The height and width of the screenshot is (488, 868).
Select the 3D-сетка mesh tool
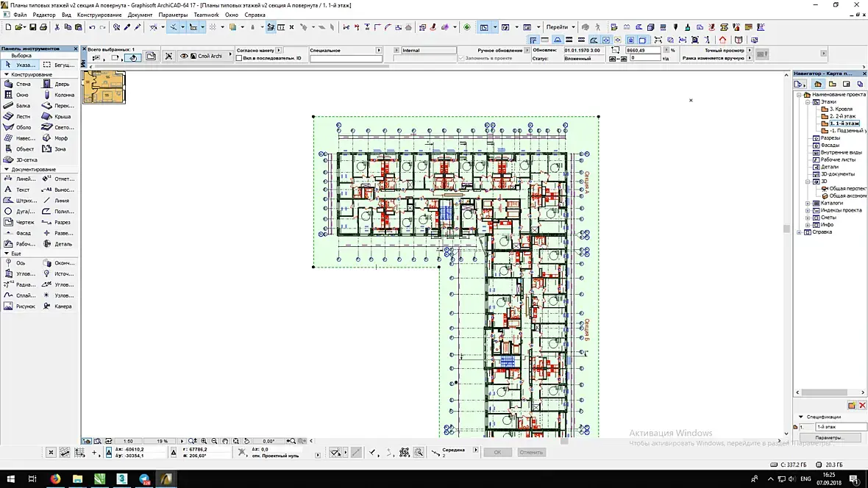pos(20,160)
